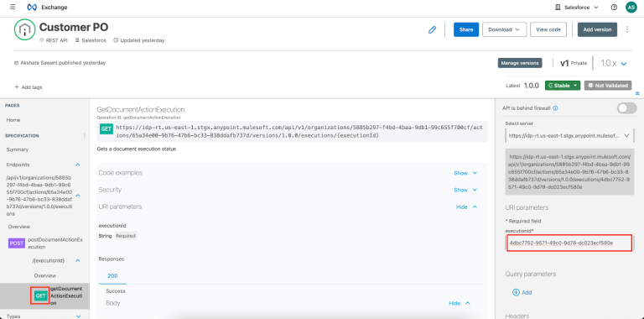Select the 200 response tab
This screenshot has width=644, height=319.
(x=112, y=276)
